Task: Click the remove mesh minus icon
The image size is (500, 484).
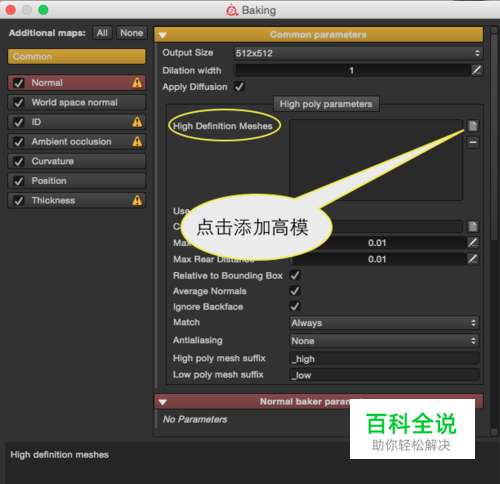Action: (473, 142)
